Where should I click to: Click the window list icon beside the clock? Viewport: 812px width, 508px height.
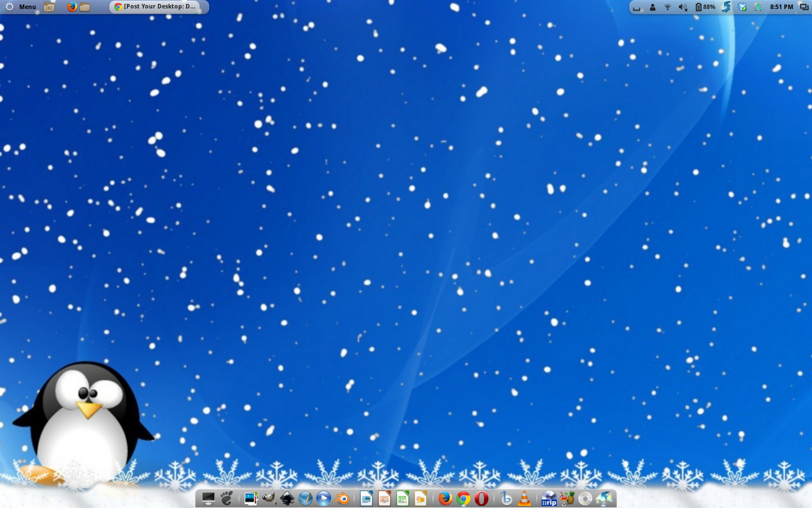point(804,7)
